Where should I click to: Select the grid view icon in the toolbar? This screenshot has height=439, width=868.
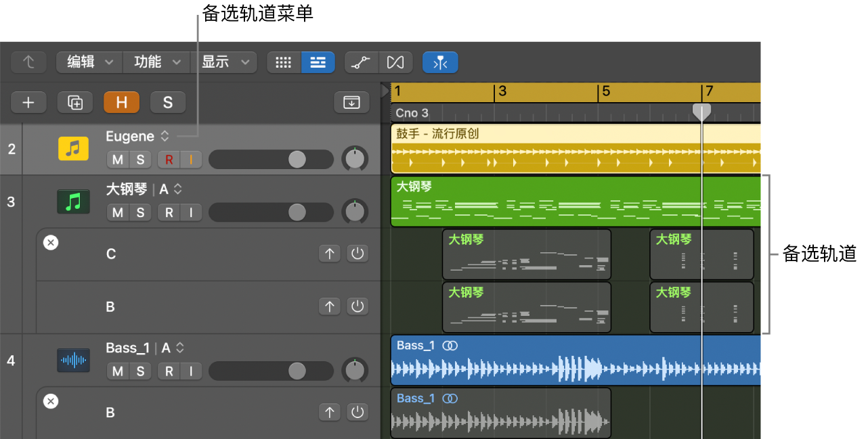(283, 62)
